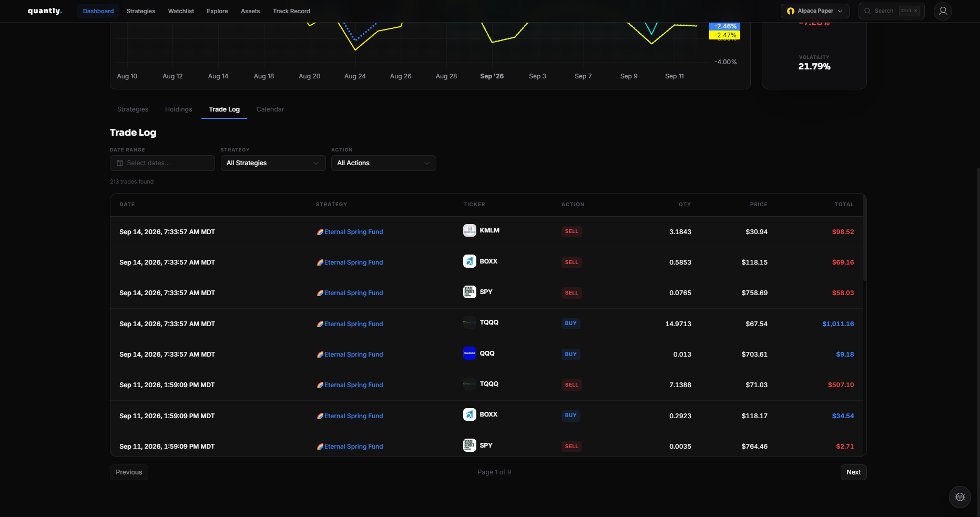Viewport: 980px width, 517px height.
Task: Click the Sep '26 axis label
Action: click(x=492, y=76)
